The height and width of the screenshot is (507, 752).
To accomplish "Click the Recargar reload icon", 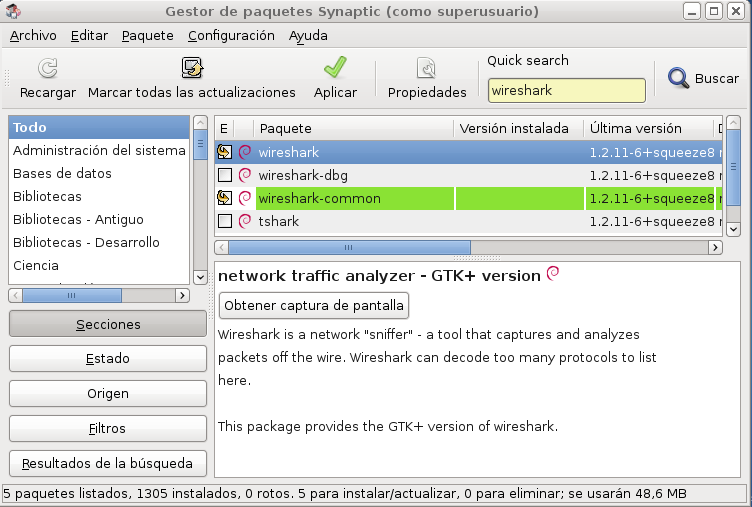I will (47, 68).
